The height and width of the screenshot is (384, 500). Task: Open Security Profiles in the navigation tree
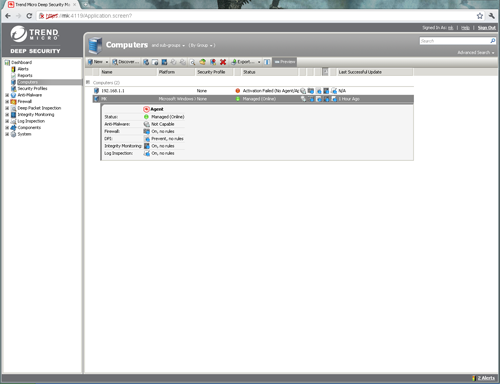pyautogui.click(x=32, y=88)
